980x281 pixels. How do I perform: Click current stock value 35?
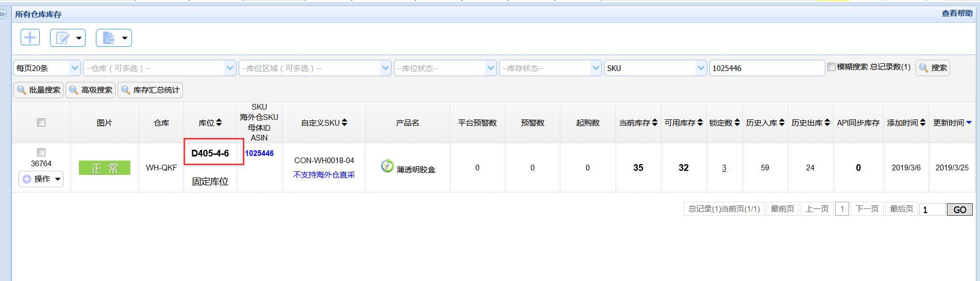coord(638,168)
